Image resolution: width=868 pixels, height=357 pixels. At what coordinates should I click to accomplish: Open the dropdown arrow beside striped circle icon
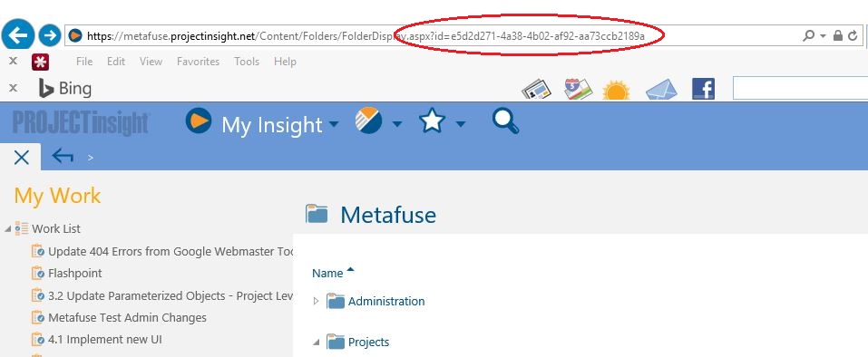pos(397,124)
